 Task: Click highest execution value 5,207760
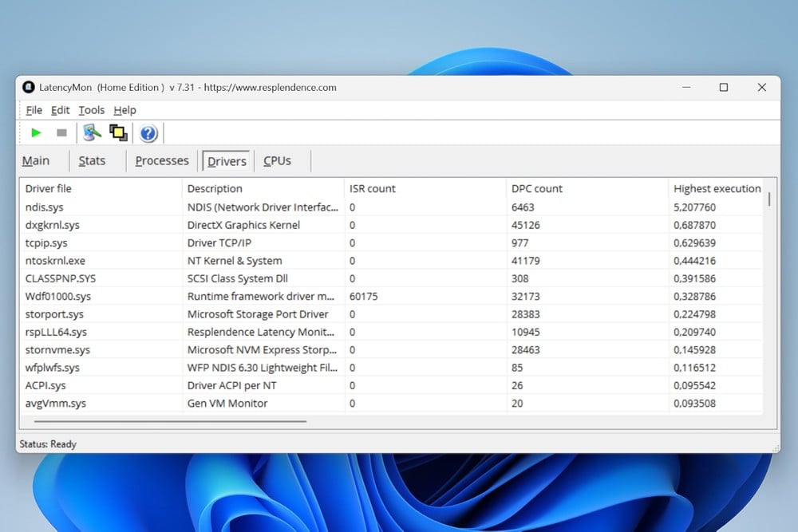pyautogui.click(x=695, y=207)
